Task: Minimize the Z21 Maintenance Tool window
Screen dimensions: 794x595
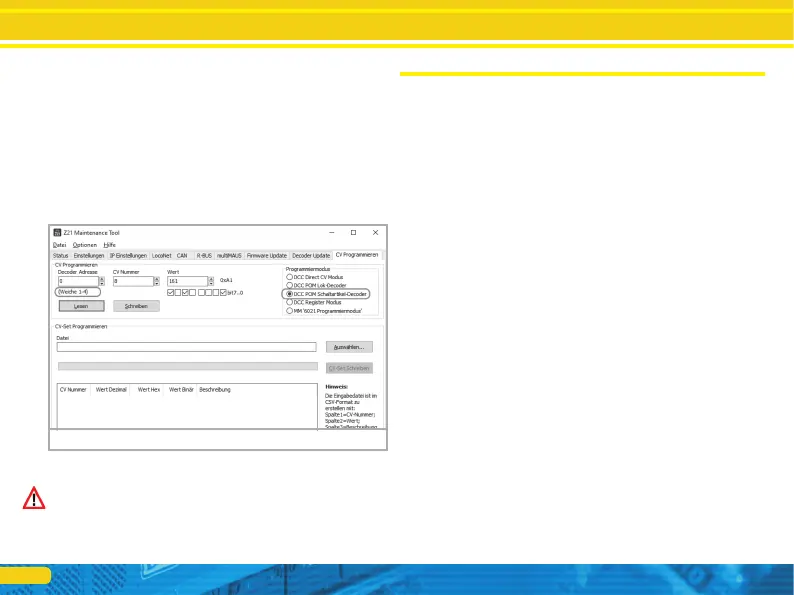Action: coord(331,232)
